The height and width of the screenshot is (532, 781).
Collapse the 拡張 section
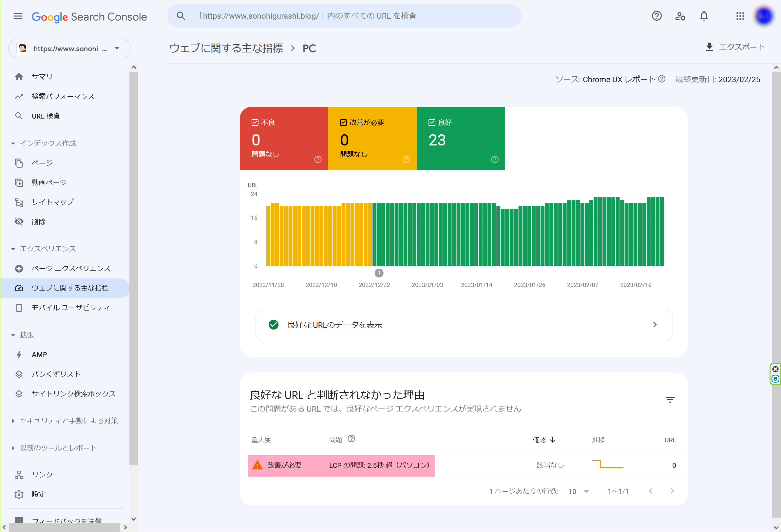click(x=13, y=335)
